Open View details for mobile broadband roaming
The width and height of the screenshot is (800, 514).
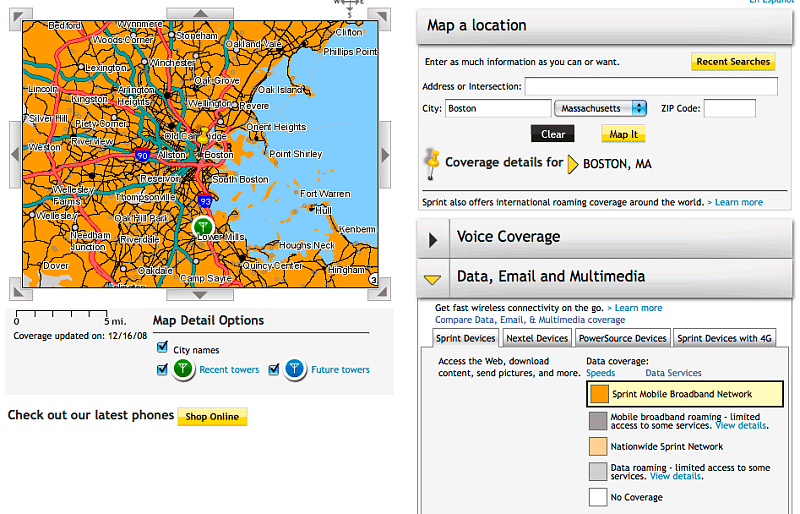point(741,426)
